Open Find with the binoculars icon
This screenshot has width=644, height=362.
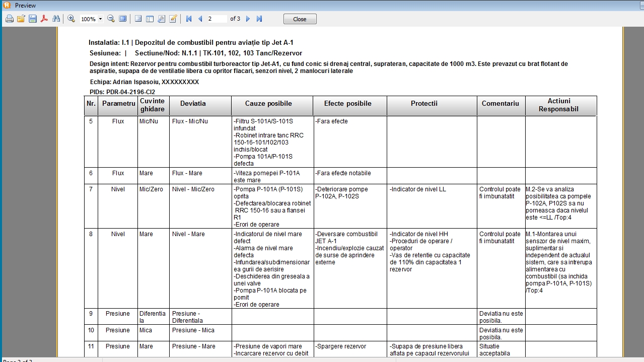coord(56,19)
